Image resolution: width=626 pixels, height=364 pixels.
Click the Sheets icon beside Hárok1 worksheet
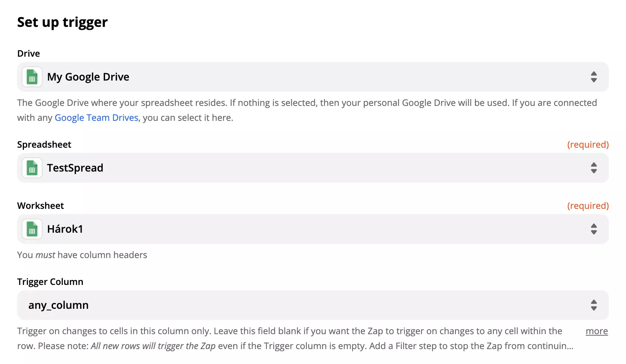32,229
